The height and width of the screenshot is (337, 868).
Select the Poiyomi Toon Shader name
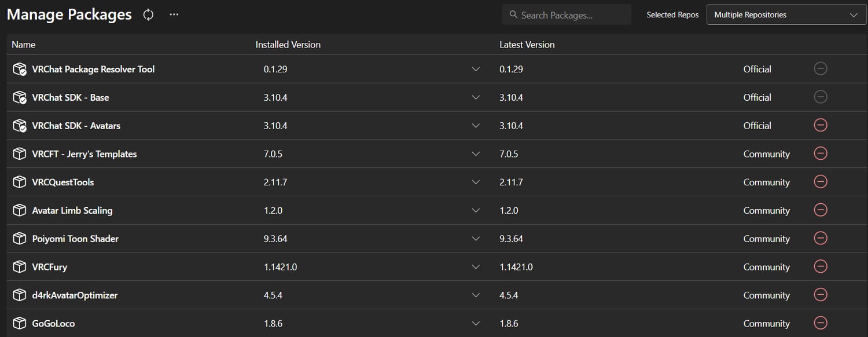(x=75, y=239)
